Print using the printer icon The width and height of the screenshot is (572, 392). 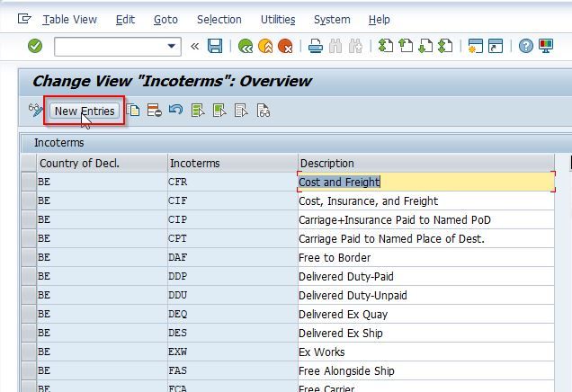pyautogui.click(x=315, y=46)
